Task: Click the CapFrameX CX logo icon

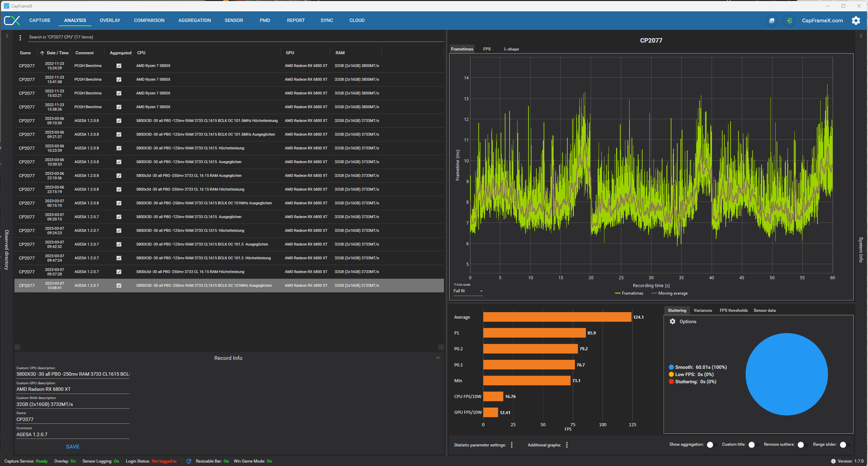Action: pos(12,21)
